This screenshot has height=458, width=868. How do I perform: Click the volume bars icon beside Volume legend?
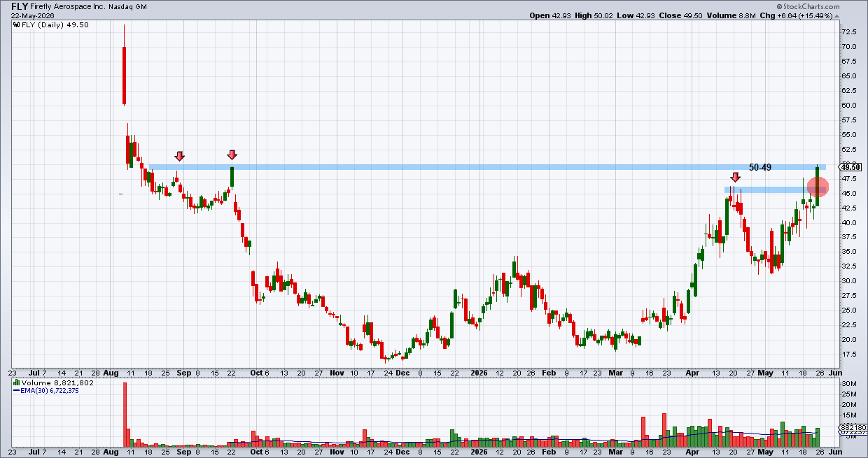(x=17, y=383)
